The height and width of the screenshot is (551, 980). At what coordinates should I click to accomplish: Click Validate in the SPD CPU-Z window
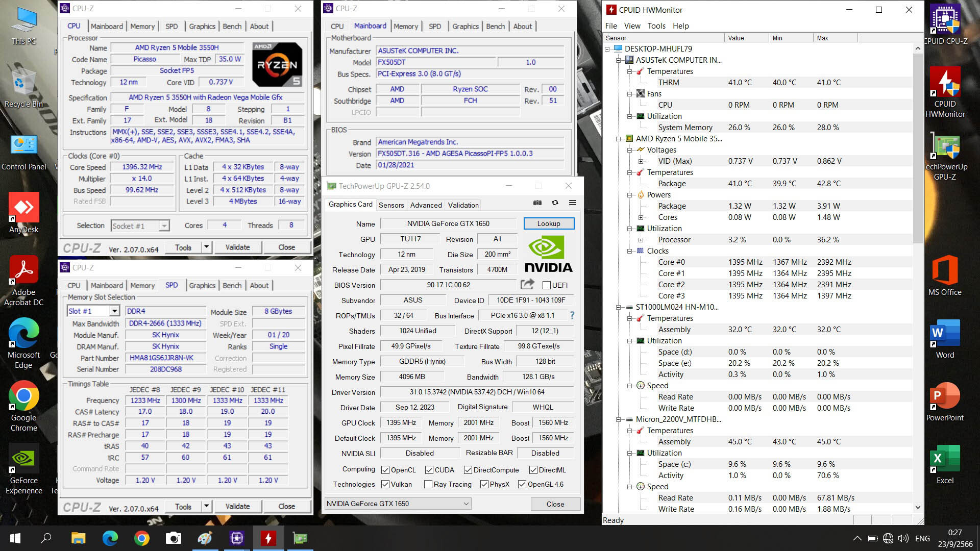(x=238, y=507)
